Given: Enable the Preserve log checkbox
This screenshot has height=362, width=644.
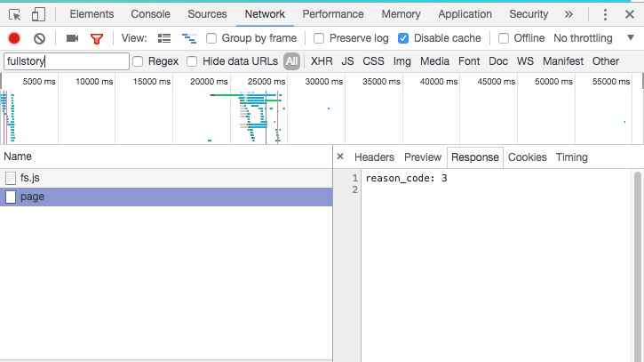Looking at the screenshot, I should coord(320,38).
